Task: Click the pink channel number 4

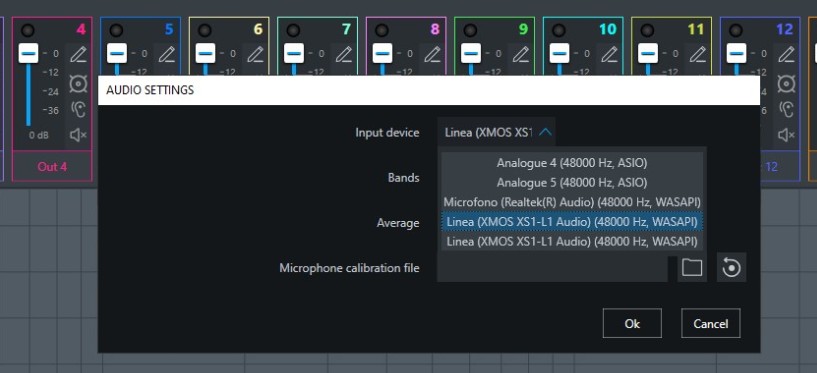Action: [81, 29]
